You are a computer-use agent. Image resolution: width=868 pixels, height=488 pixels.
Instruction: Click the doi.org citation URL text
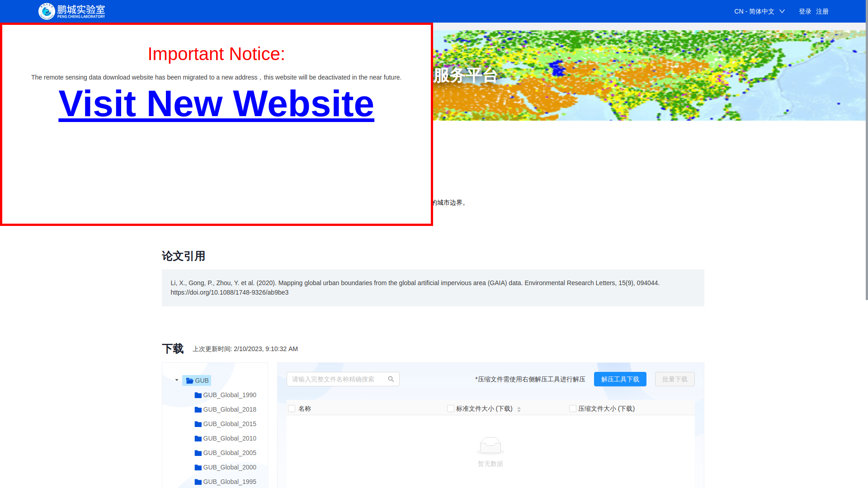tap(229, 292)
